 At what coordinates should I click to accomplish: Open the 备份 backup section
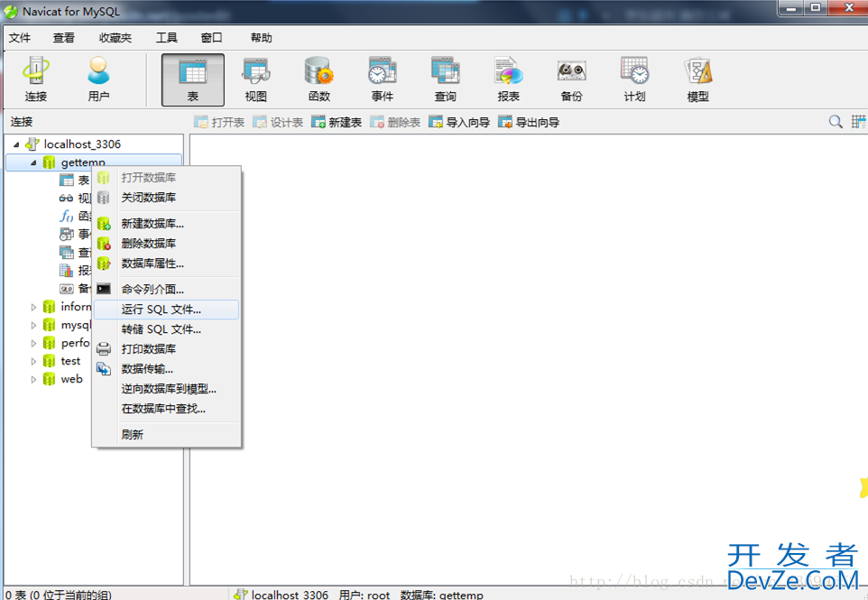point(571,79)
